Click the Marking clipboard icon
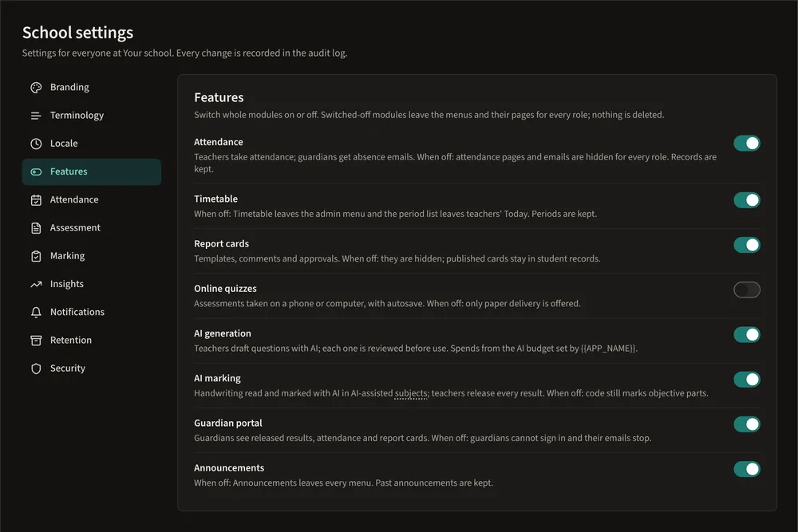 (36, 256)
